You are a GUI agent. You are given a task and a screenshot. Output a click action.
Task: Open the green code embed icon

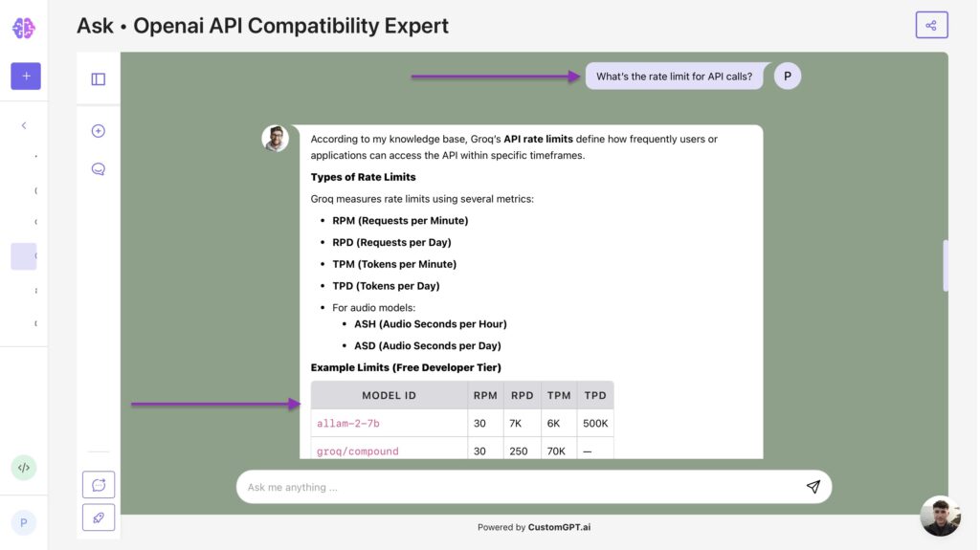(x=24, y=468)
